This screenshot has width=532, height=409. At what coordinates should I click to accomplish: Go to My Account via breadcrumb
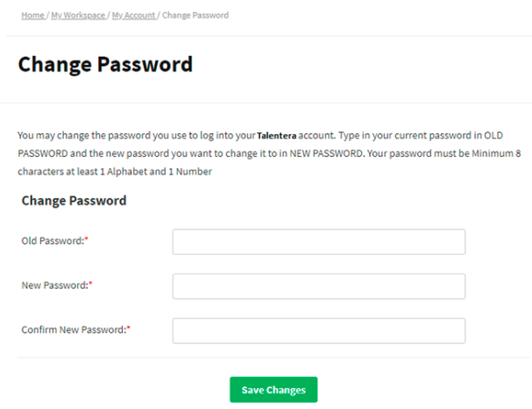coord(132,16)
